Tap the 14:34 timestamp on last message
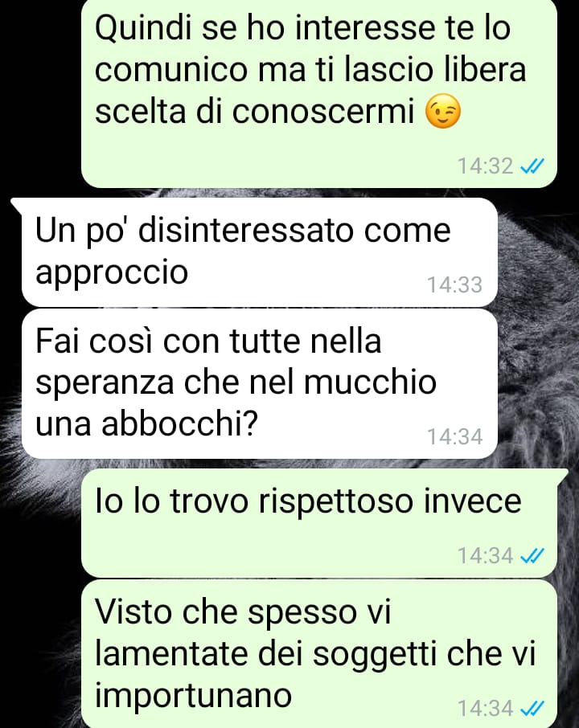The image size is (579, 728). tap(485, 708)
